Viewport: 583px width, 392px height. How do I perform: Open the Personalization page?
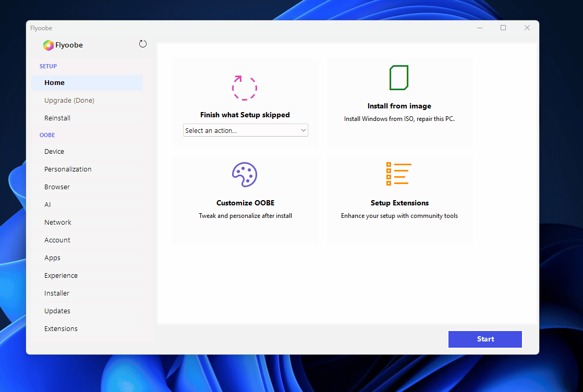[x=68, y=169]
